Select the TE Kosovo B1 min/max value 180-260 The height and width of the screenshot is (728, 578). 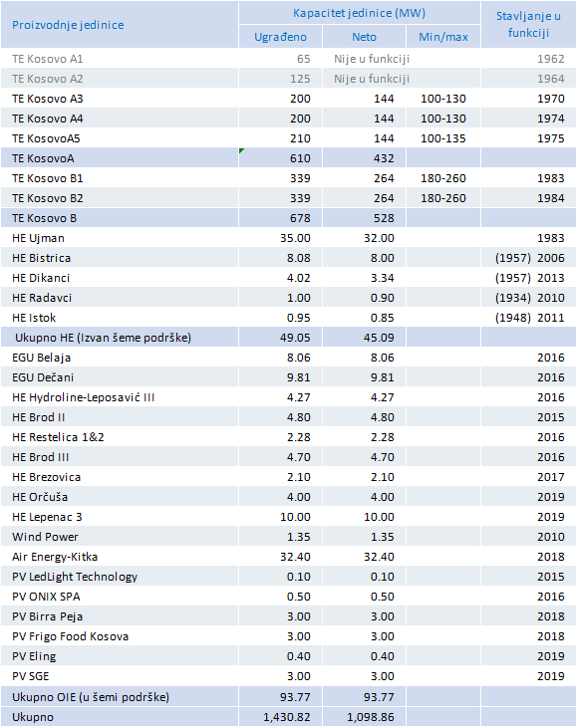tap(443, 178)
